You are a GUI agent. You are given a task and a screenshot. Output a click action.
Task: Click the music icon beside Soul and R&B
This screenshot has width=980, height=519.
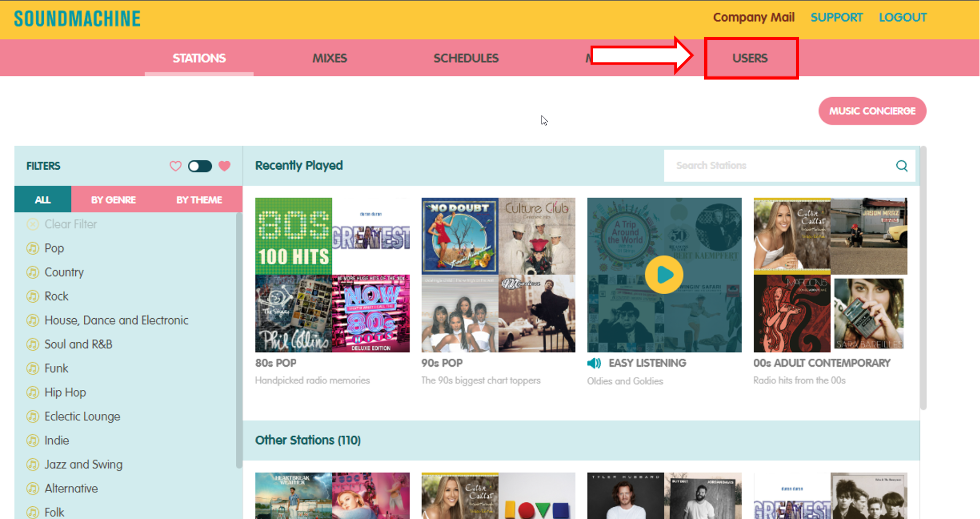tap(33, 344)
